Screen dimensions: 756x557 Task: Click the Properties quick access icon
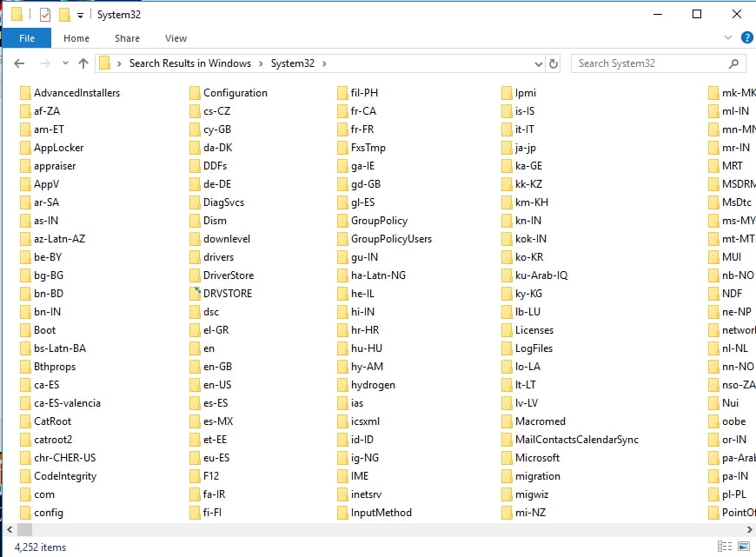click(45, 15)
